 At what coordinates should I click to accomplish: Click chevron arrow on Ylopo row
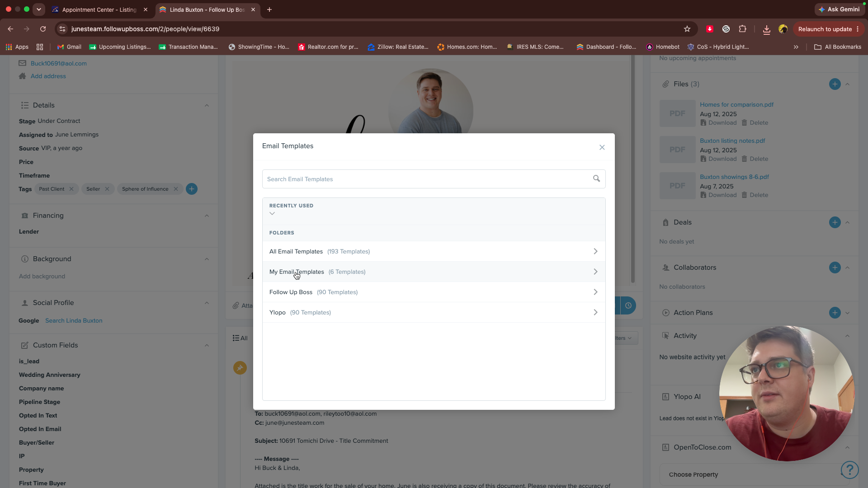point(595,312)
